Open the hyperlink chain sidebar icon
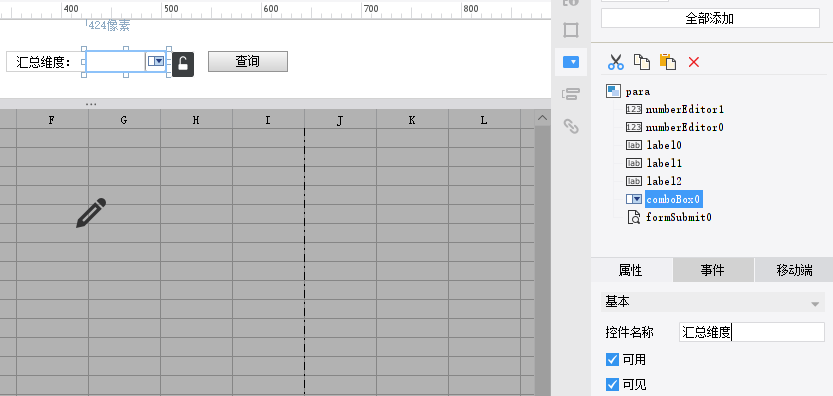Image resolution: width=833 pixels, height=396 pixels. pos(571,127)
